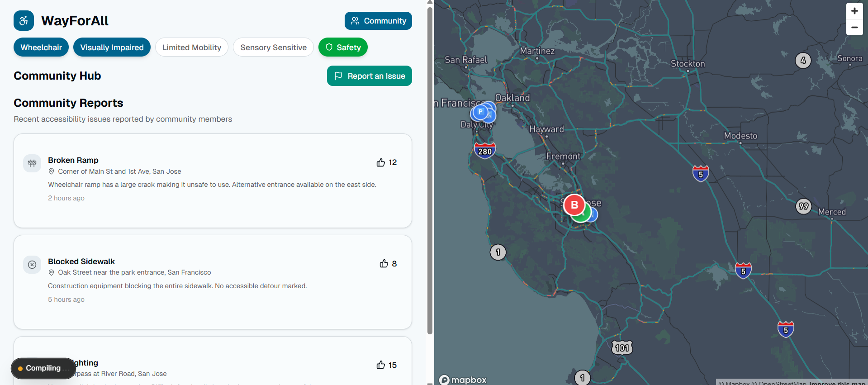Image resolution: width=868 pixels, height=385 pixels.
Task: Upvote the report with 15 likes
Action: point(387,365)
